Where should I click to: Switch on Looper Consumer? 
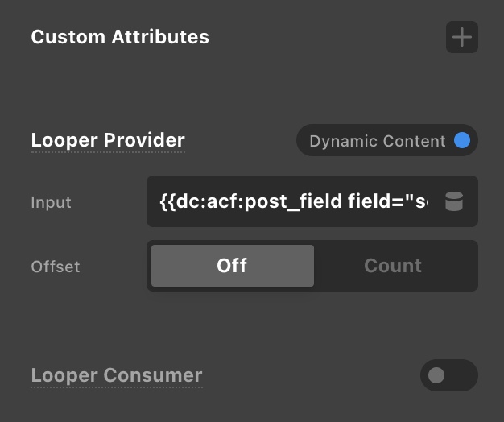tap(448, 375)
